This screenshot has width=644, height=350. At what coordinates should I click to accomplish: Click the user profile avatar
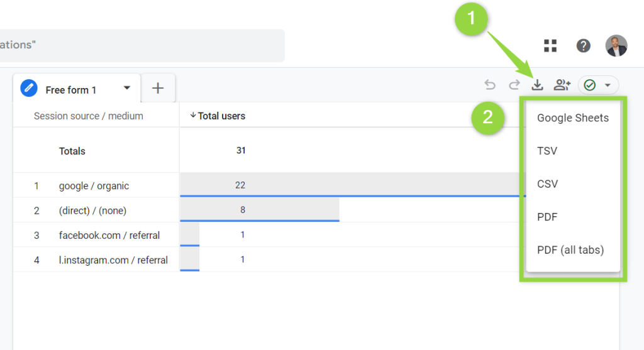[x=616, y=45]
